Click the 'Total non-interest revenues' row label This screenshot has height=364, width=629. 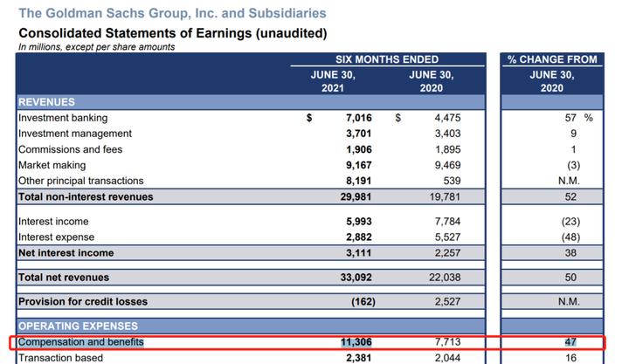coord(86,196)
